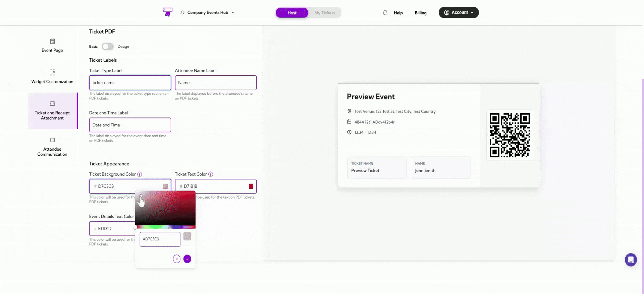Click the John Smith name box
Screen dimensions: 644x294
(441, 167)
